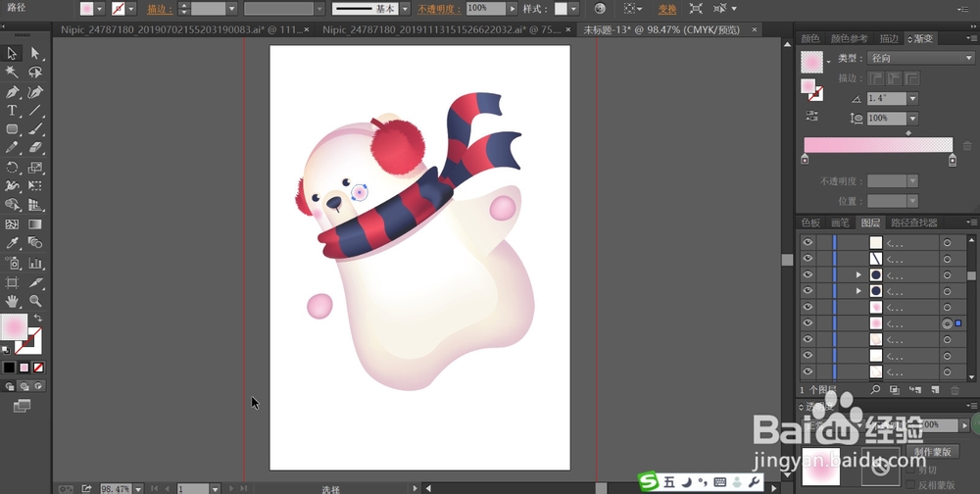Open document tab Nipic_24787180_20190702155203190083.ai

click(181, 30)
